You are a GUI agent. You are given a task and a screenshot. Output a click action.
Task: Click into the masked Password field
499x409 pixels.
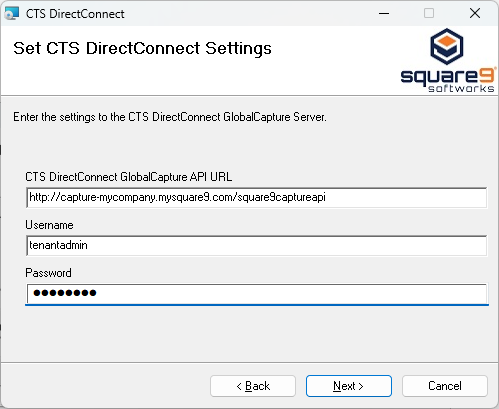(x=257, y=293)
